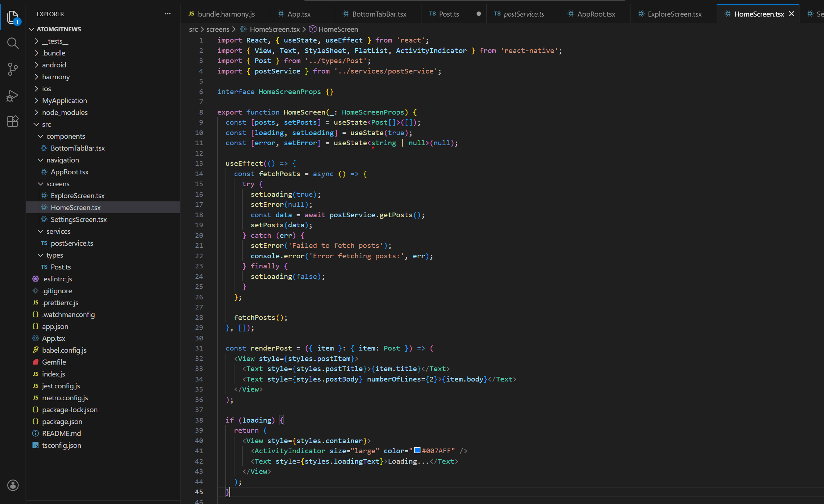Collapse the ATOMGITNEWS project root

pos(32,29)
